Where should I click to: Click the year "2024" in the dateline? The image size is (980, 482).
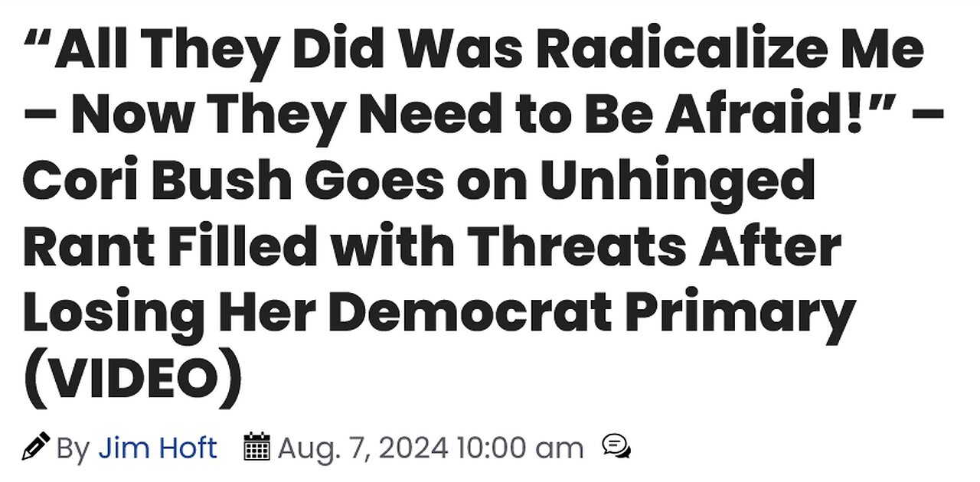413,448
